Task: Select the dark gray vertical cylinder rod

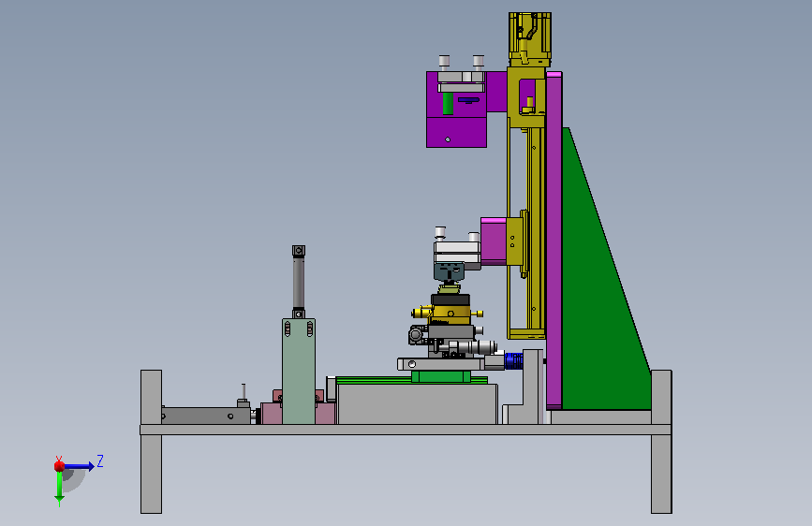Action: click(298, 282)
